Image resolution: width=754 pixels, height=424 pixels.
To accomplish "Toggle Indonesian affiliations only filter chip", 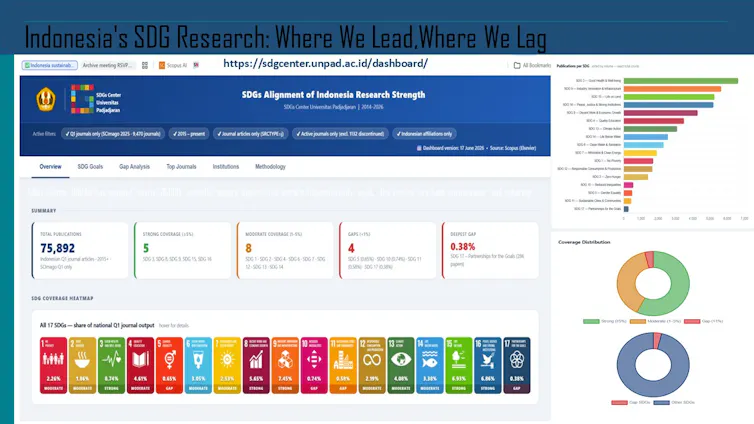I will 424,134.
